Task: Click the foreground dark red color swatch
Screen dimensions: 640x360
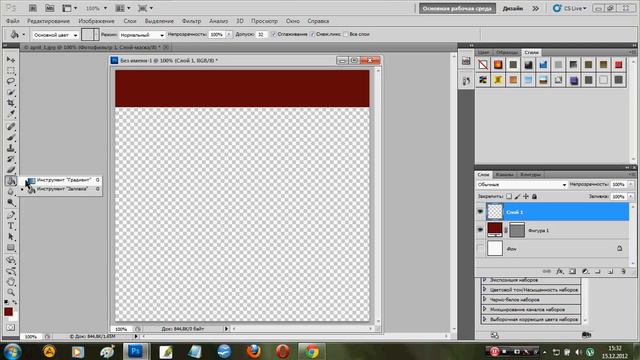Action: coord(8,311)
